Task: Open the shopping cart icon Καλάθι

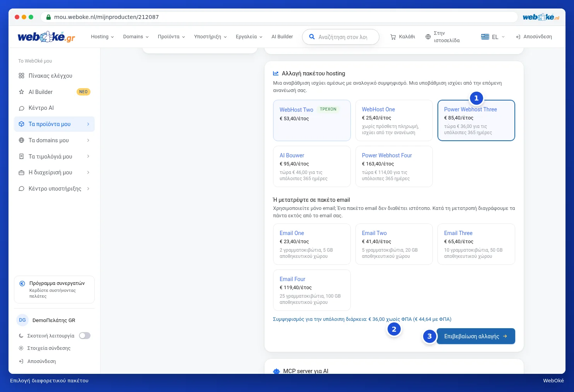Action: [x=393, y=37]
